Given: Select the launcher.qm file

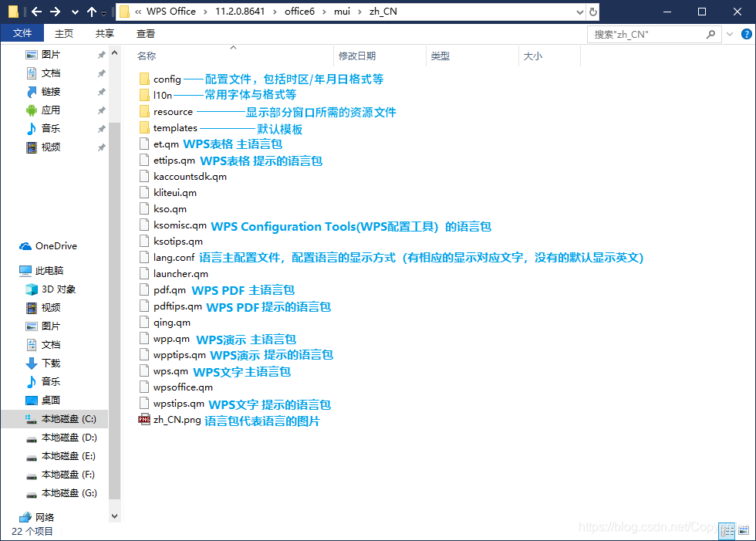Looking at the screenshot, I should pyautogui.click(x=181, y=274).
